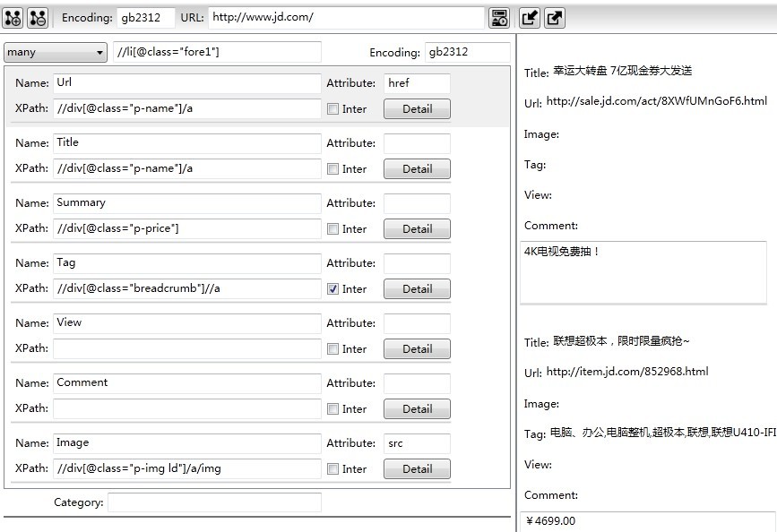Click the list XPath field //li[@class="fore1"]

tap(217, 52)
